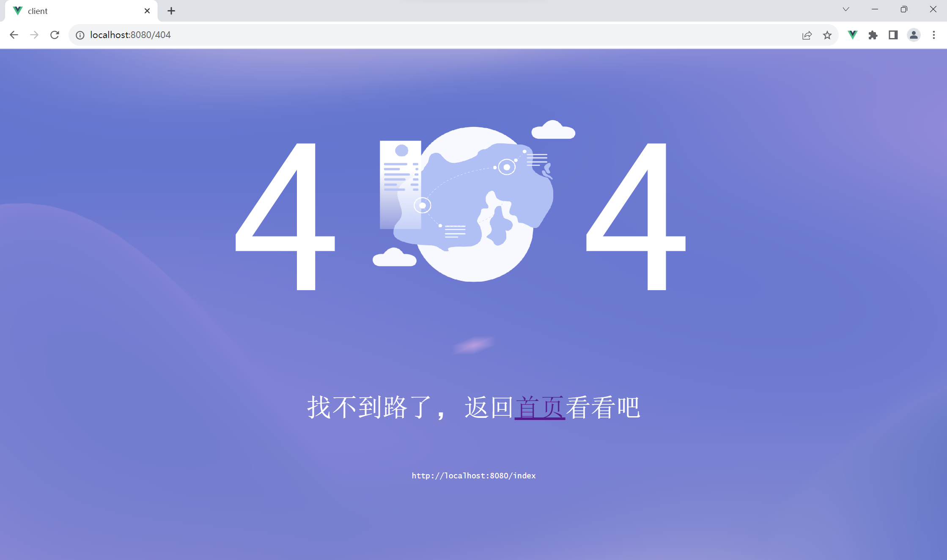Click the forward navigation arrow

pyautogui.click(x=34, y=35)
